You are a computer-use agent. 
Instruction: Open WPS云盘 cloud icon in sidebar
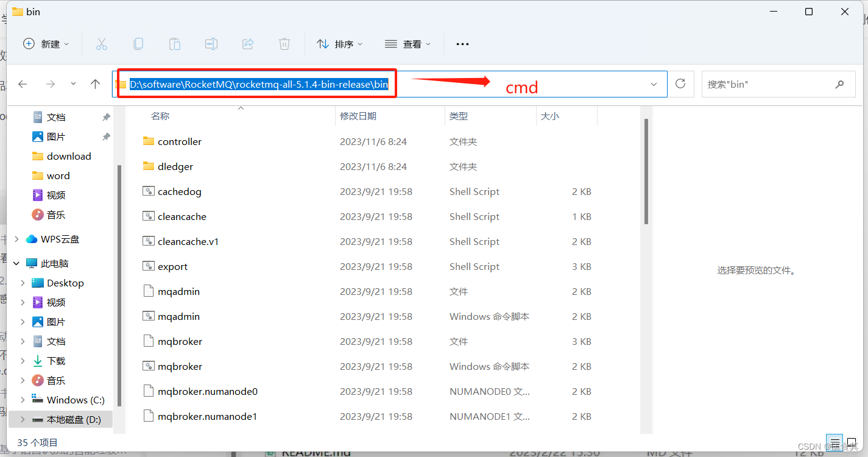point(32,239)
